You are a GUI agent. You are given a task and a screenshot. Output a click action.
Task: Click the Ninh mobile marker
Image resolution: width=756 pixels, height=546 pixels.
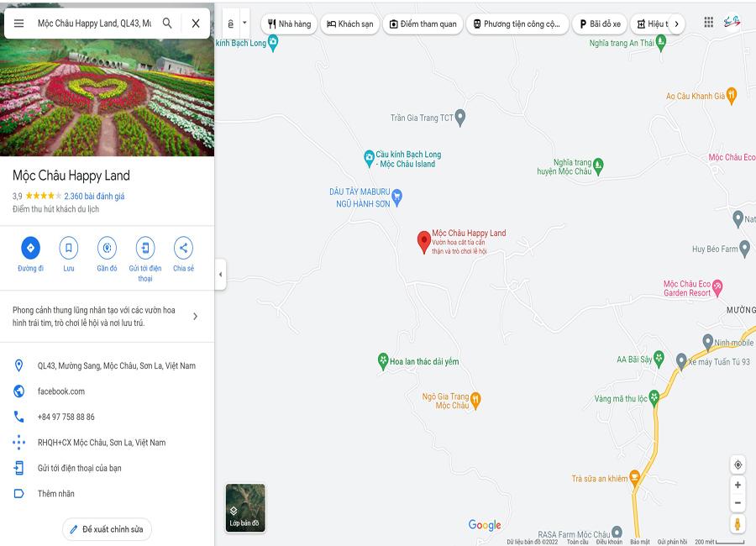tap(707, 342)
